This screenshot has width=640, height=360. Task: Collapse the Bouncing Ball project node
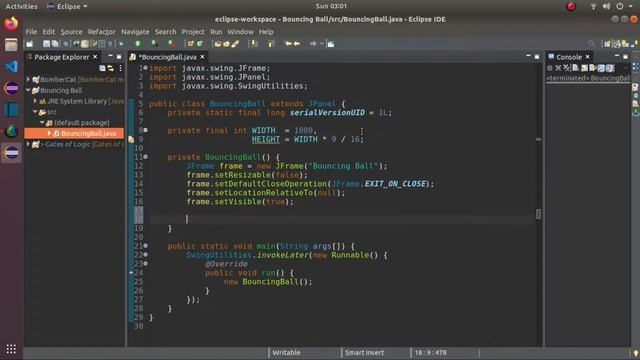(28, 90)
